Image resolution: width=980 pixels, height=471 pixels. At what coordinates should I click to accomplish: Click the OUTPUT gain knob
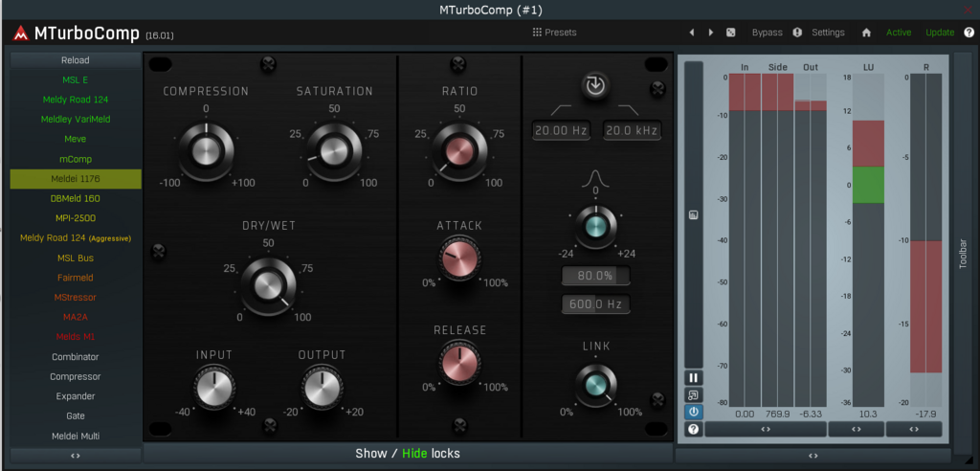[x=322, y=388]
